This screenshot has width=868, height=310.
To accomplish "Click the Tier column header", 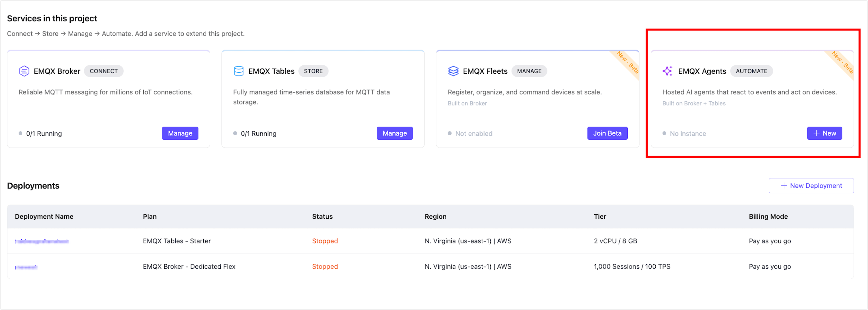I will tap(600, 216).
